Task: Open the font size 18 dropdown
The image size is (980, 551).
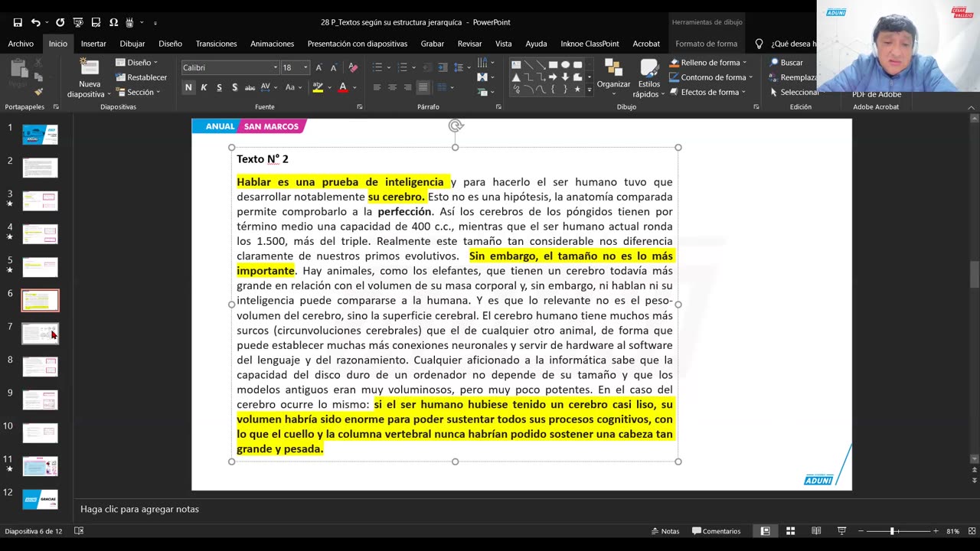Action: (x=305, y=67)
